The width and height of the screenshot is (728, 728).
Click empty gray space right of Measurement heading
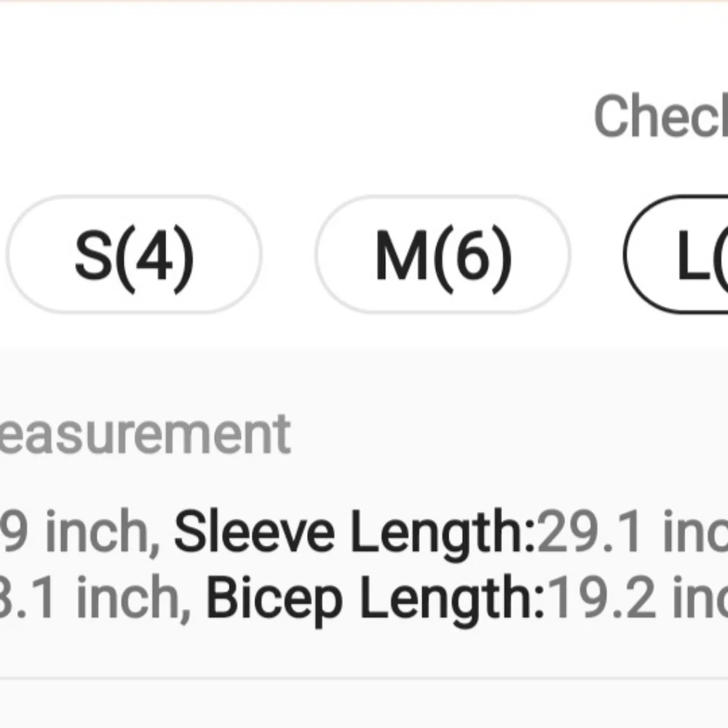click(510, 435)
